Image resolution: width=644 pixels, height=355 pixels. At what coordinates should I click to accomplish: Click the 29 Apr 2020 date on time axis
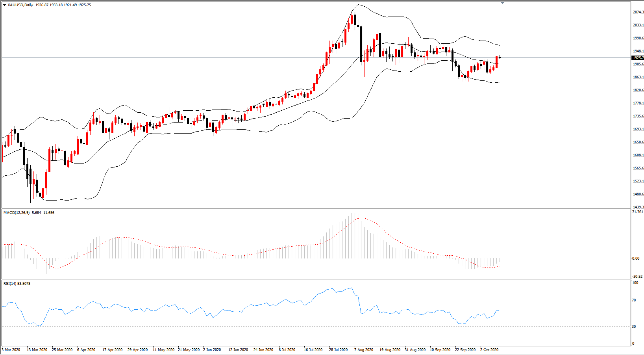(x=137, y=350)
